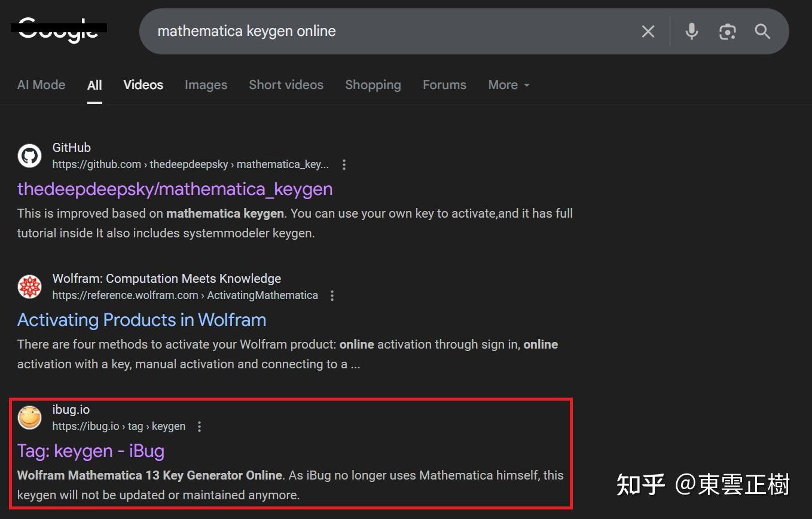812x519 pixels.
Task: Open thedeepdeepsky/mathematica_keygen result link
Action: pyautogui.click(x=175, y=189)
